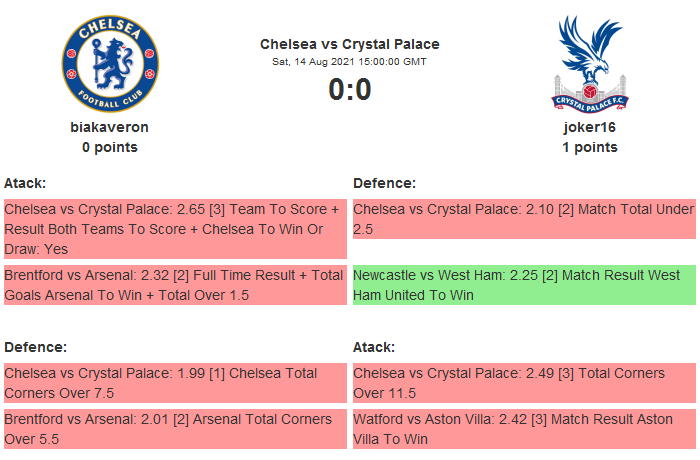Open biakaveron's player profile name

110,128
